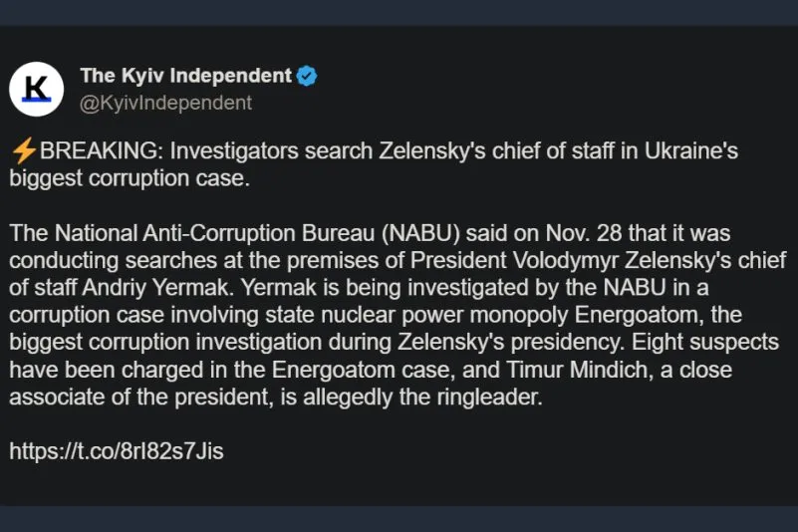Click the blue verified checkmark badge

click(307, 76)
